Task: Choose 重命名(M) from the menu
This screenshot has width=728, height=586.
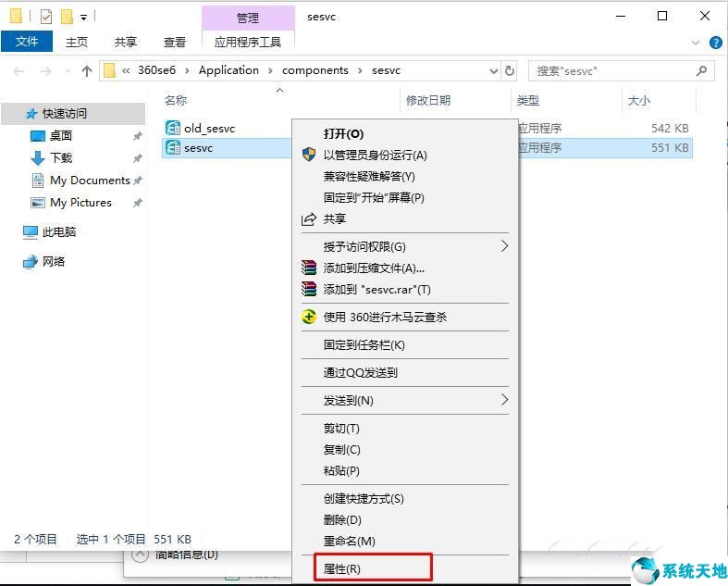Action: pyautogui.click(x=405, y=541)
